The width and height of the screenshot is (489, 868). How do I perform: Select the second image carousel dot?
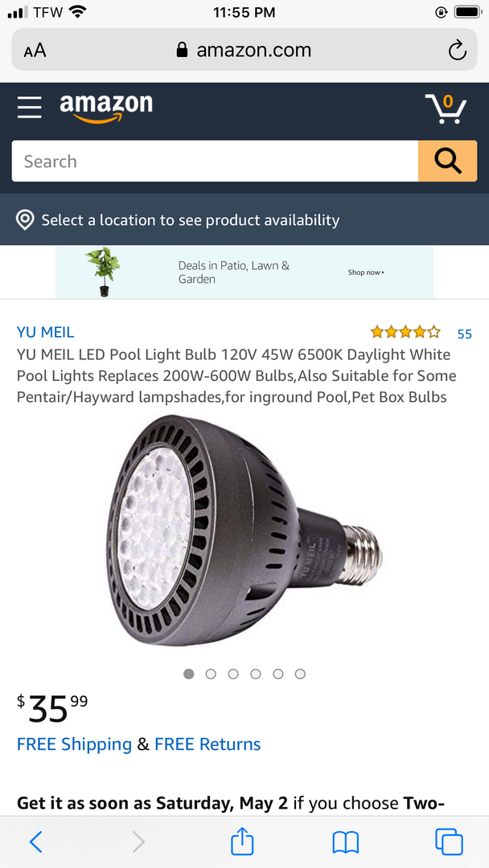coord(211,674)
